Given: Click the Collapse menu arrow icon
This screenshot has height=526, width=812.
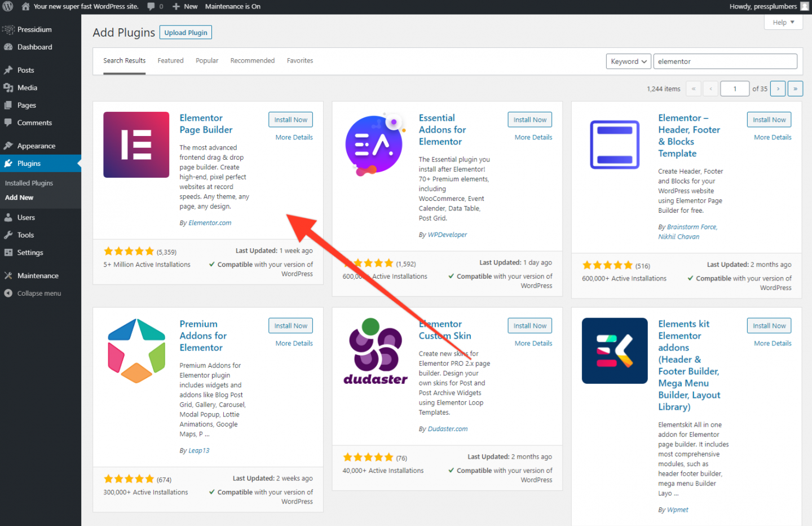Looking at the screenshot, I should 8,293.
